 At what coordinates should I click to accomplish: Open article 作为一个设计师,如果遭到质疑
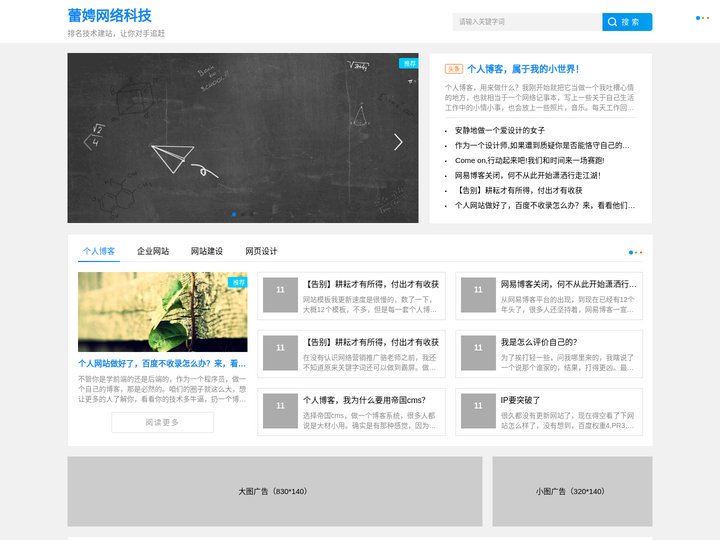point(542,146)
